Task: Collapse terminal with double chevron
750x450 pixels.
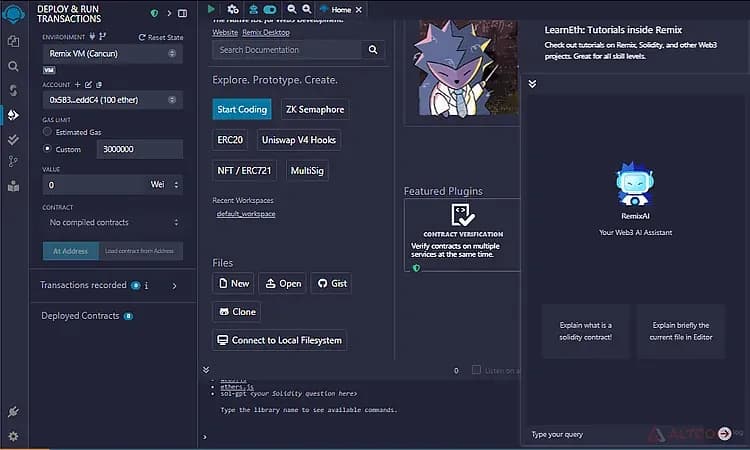Action: (206, 370)
